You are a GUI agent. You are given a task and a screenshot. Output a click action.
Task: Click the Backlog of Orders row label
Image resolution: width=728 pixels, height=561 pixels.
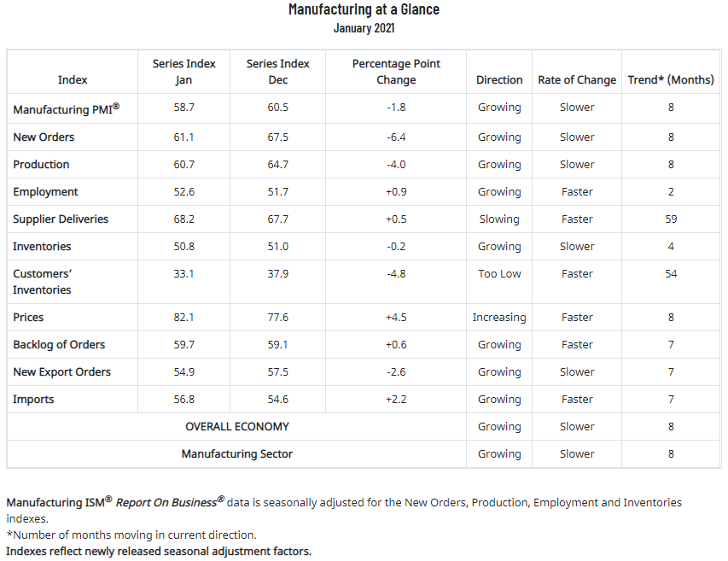point(59,344)
